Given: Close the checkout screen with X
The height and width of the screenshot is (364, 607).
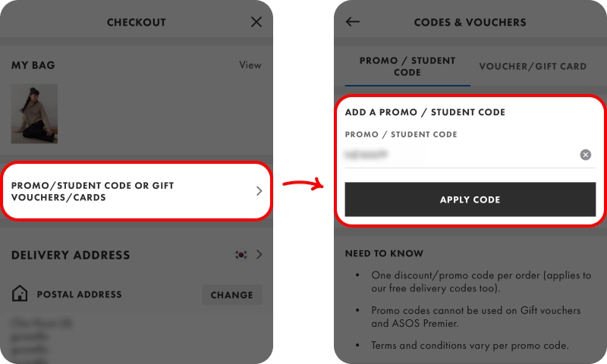Looking at the screenshot, I should [x=256, y=22].
